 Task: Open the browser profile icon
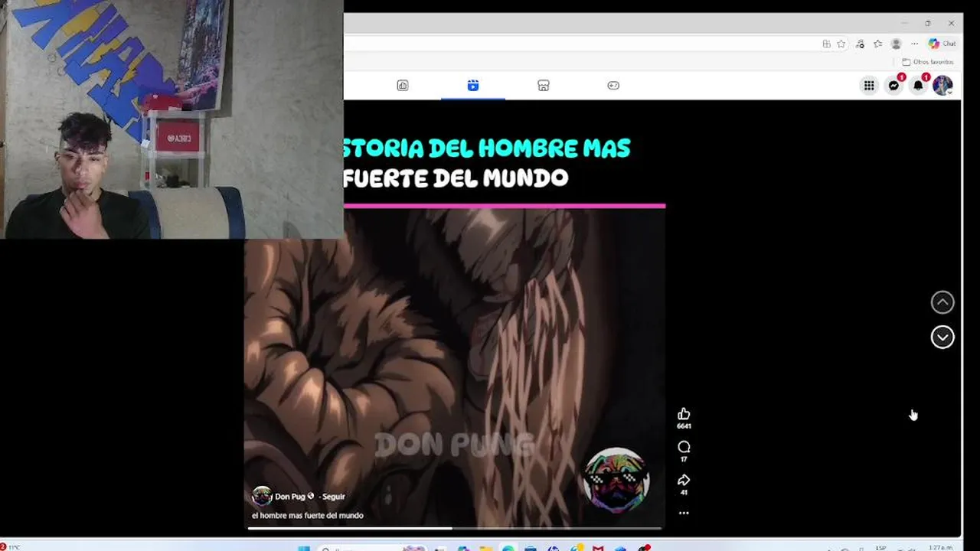pos(896,44)
